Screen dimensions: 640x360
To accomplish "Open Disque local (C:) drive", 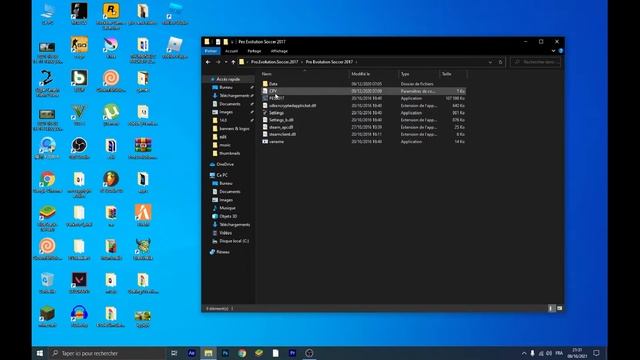I will point(234,241).
